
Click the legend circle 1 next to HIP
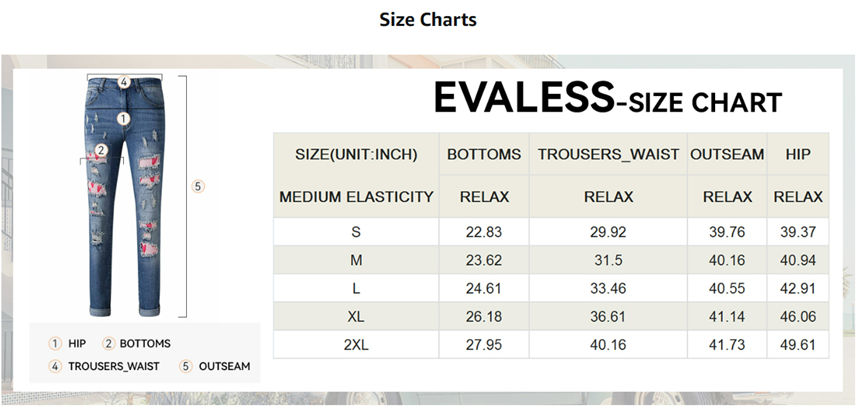56,344
